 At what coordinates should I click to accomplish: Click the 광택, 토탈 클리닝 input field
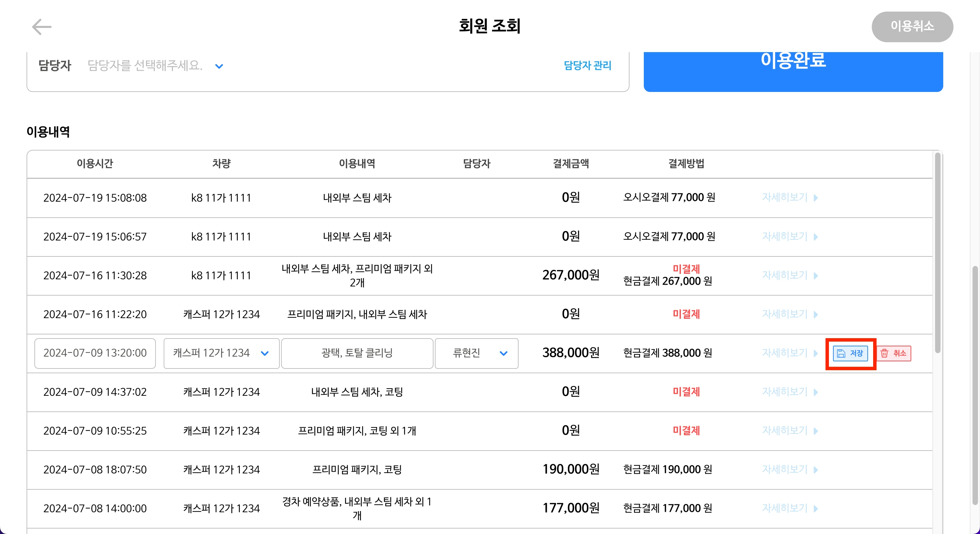357,353
